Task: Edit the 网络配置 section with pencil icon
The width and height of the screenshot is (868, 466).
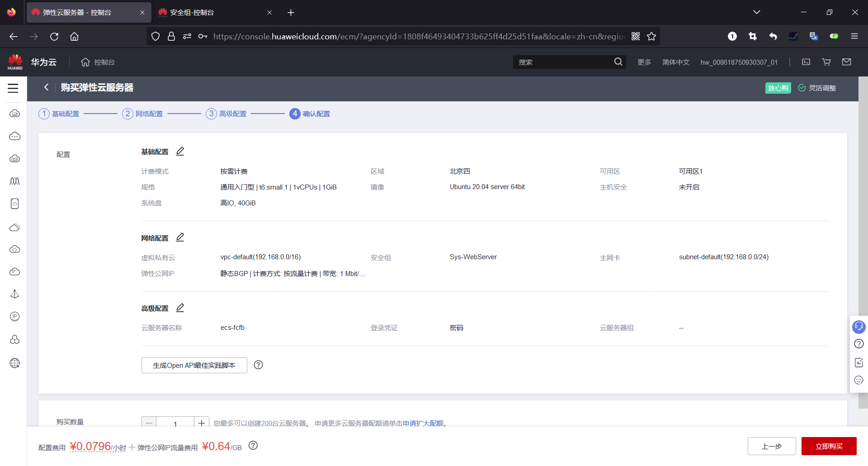Action: click(x=180, y=237)
